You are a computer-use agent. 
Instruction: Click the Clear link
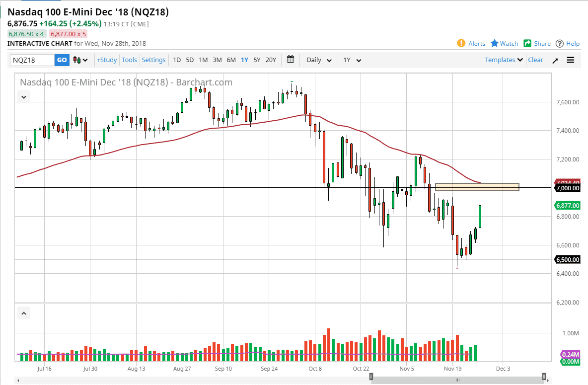(535, 60)
